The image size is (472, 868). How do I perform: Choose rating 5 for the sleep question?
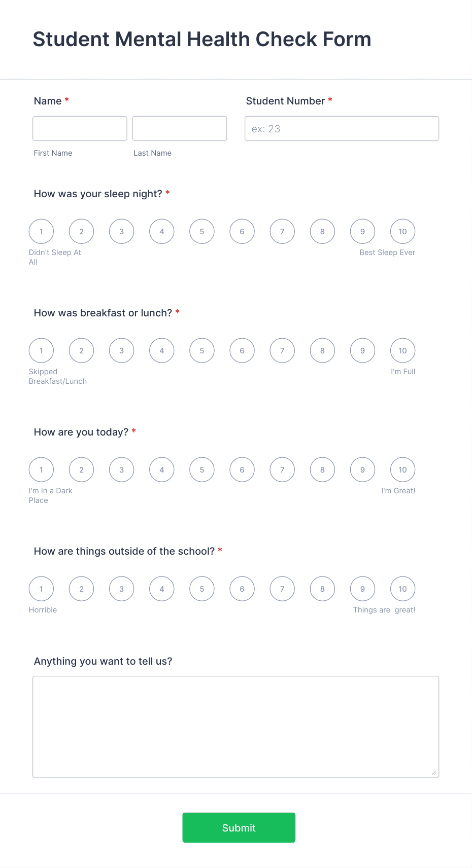(201, 231)
